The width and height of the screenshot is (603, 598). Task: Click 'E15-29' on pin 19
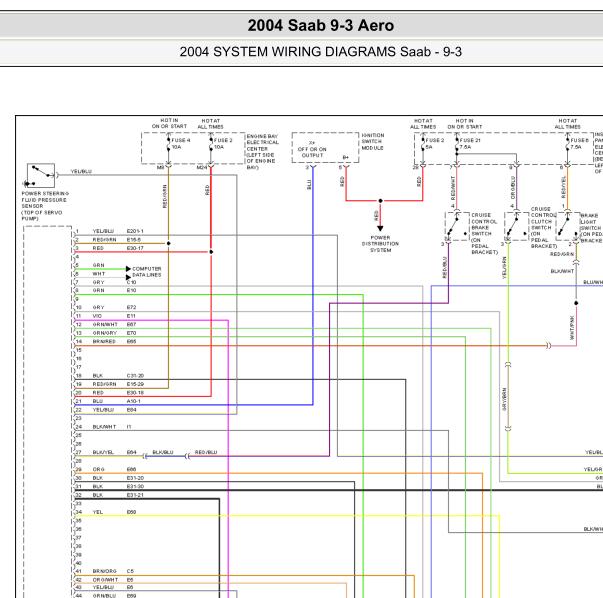coord(135,384)
